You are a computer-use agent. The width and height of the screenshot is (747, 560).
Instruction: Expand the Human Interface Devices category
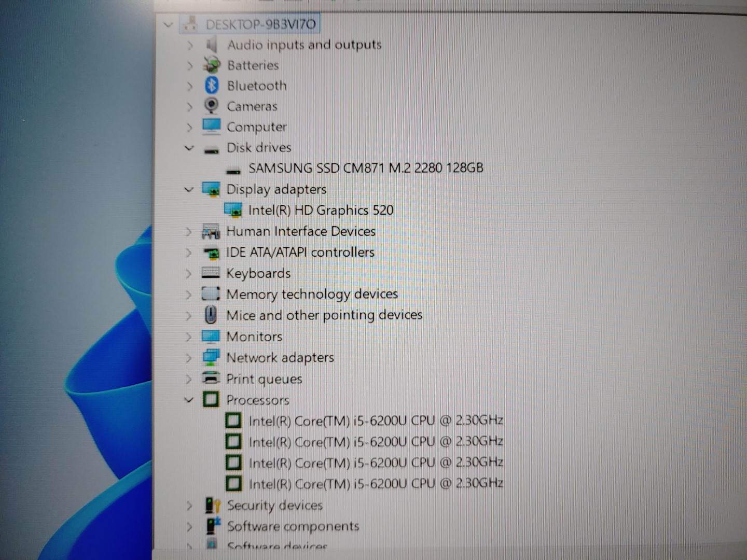pyautogui.click(x=189, y=231)
